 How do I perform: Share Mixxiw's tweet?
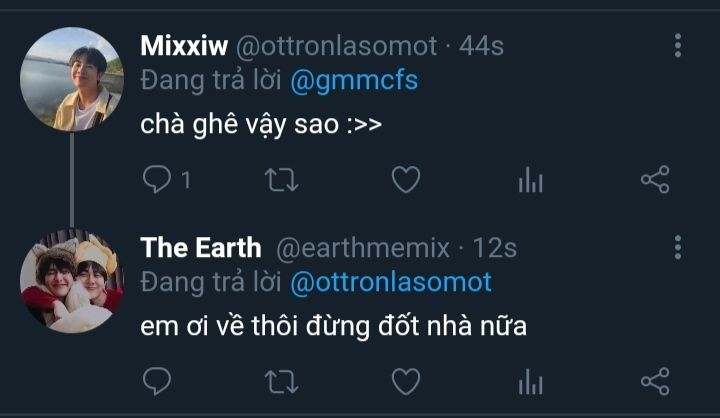coord(655,180)
